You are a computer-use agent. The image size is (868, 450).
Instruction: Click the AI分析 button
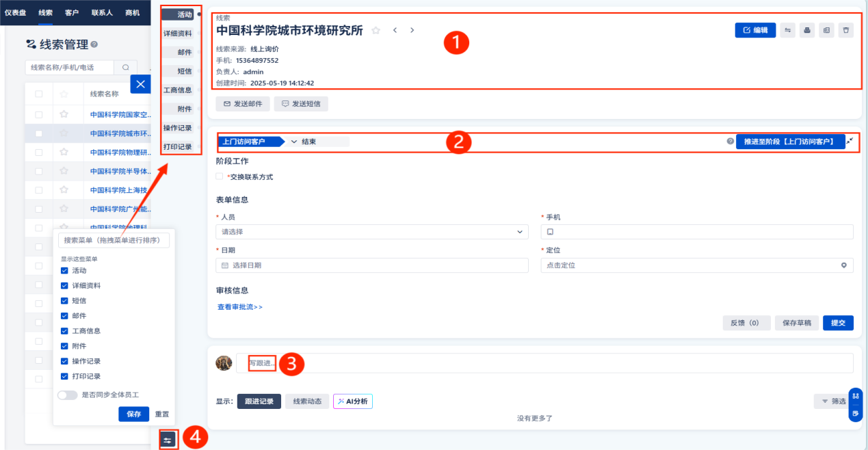353,401
